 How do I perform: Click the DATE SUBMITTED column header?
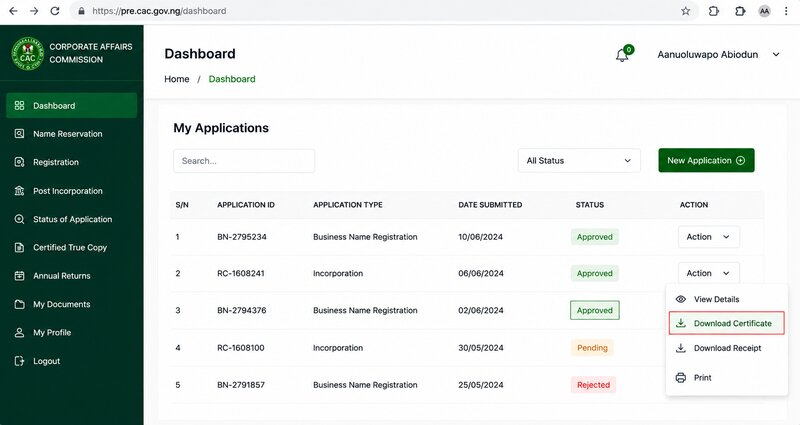coord(490,205)
